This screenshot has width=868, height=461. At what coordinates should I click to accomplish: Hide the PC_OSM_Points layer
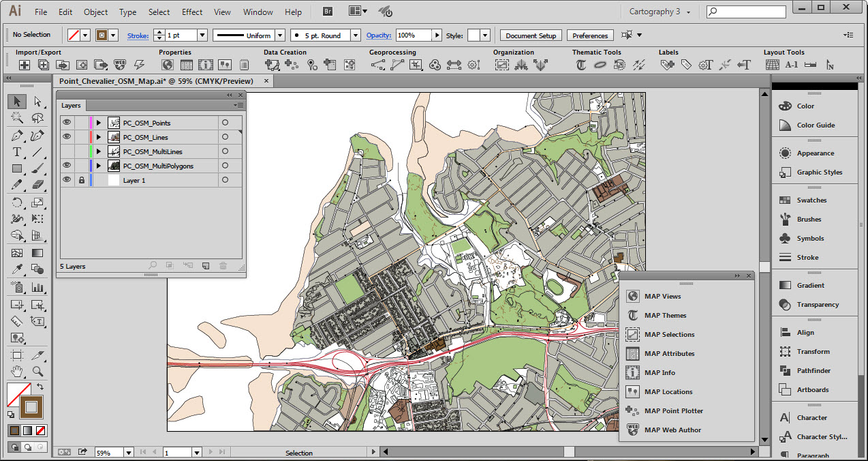pyautogui.click(x=67, y=122)
